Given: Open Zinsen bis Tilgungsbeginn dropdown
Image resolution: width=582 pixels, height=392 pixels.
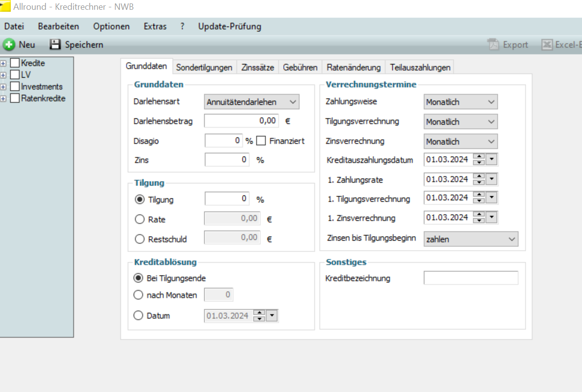Looking at the screenshot, I should tap(512, 239).
